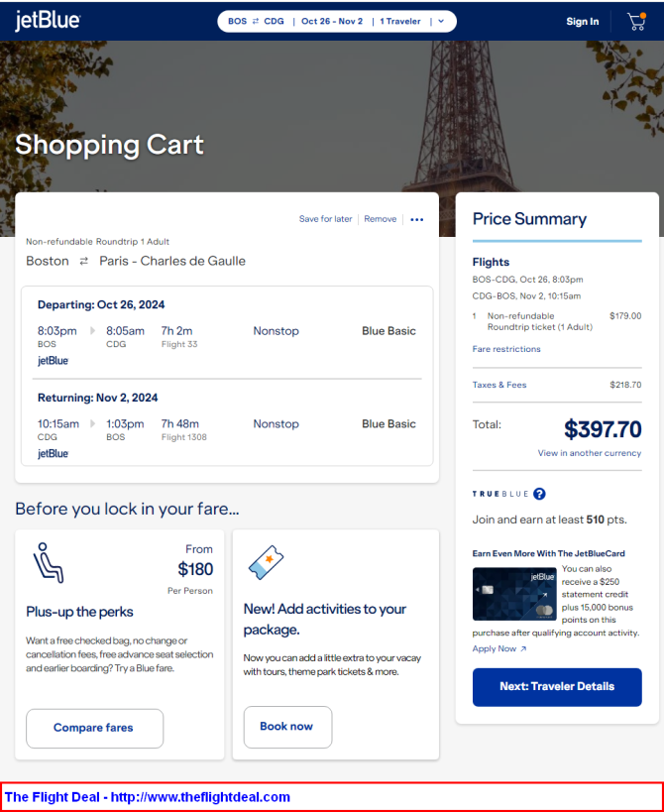Click the roundtrip arrows icon between Boston and Paris
664x812 pixels.
(84, 262)
